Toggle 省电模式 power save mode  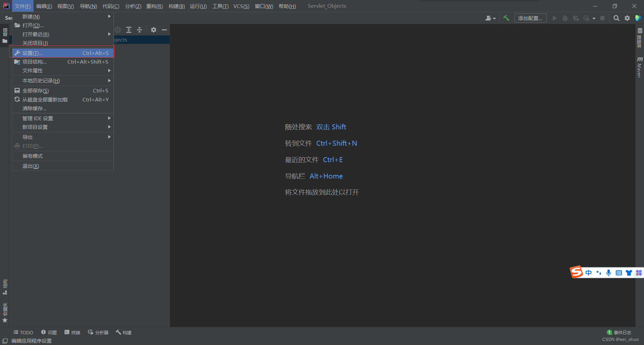(x=63, y=156)
